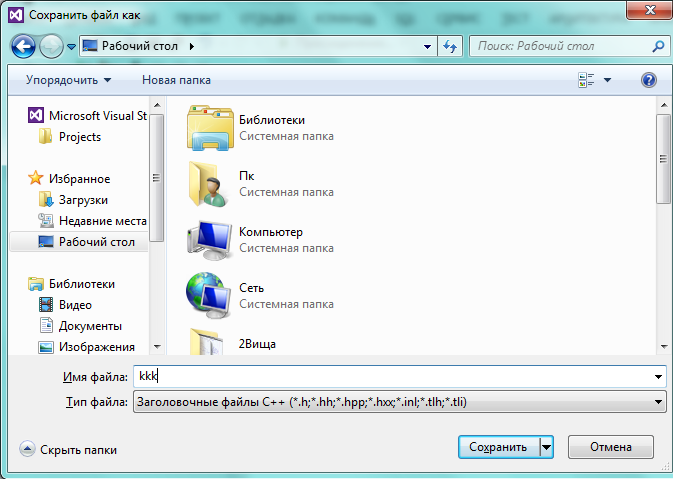Select the Пк user folder
673x479 pixels.
point(208,183)
